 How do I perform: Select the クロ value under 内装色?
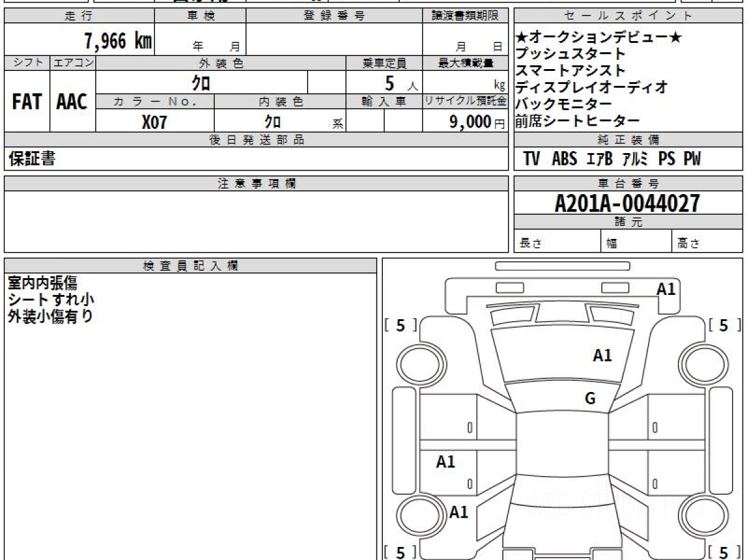(272, 121)
